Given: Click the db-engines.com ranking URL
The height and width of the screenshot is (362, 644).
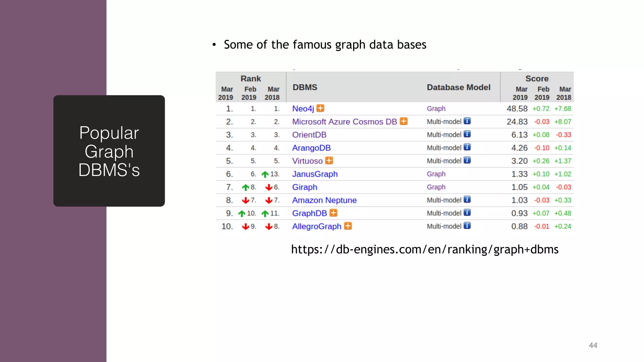Looking at the screenshot, I should pos(425,250).
